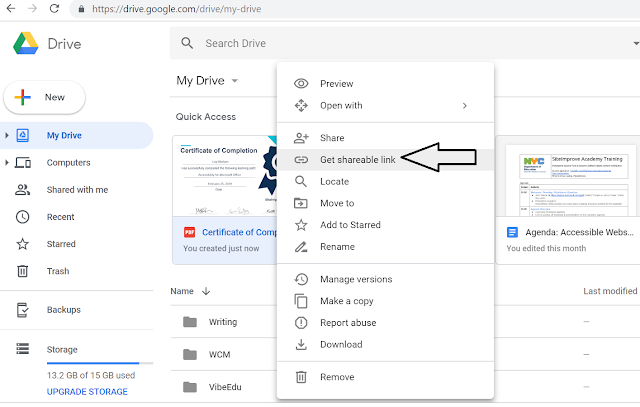The height and width of the screenshot is (407, 640).
Task: Click the Storage bars icon
Action: click(22, 349)
